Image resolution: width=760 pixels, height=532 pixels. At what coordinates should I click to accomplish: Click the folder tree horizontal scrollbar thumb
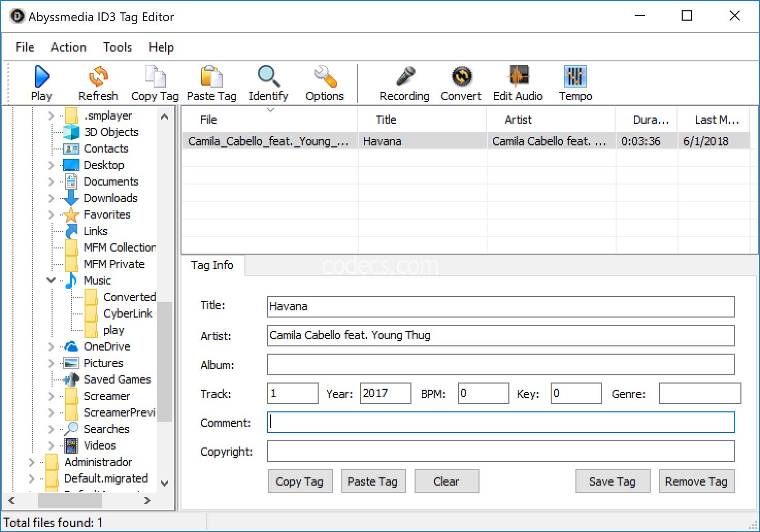click(70, 501)
